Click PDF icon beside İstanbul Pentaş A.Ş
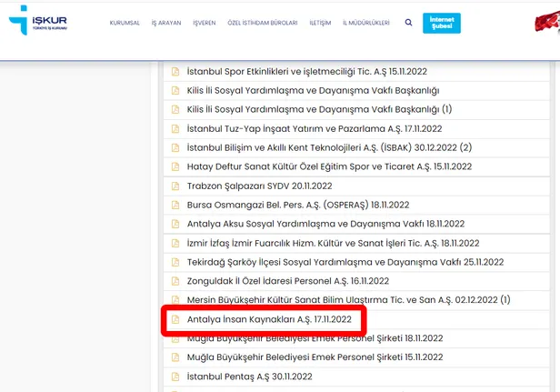 pos(176,376)
